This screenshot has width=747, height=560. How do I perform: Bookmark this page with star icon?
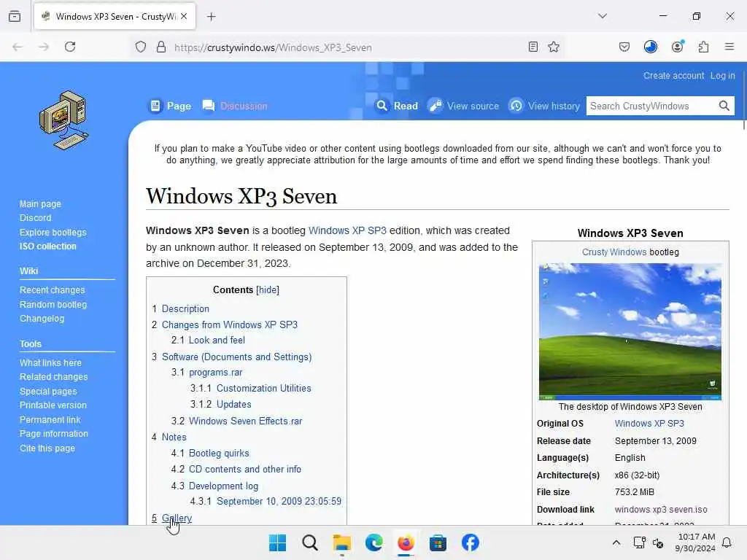(x=554, y=47)
